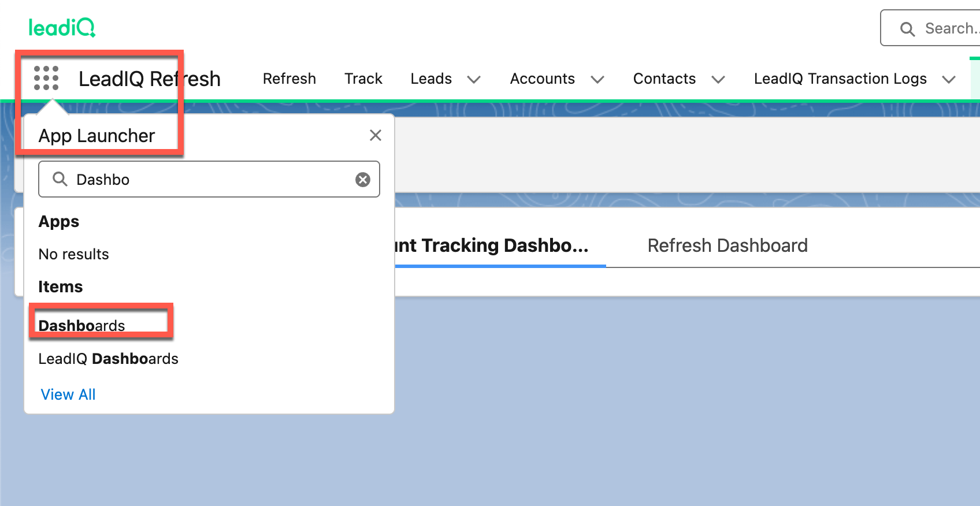The height and width of the screenshot is (506, 980).
Task: Click in the App Launcher search field
Action: pyautogui.click(x=208, y=180)
